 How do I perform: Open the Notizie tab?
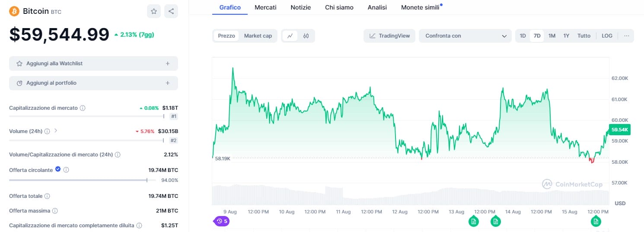coord(300,7)
